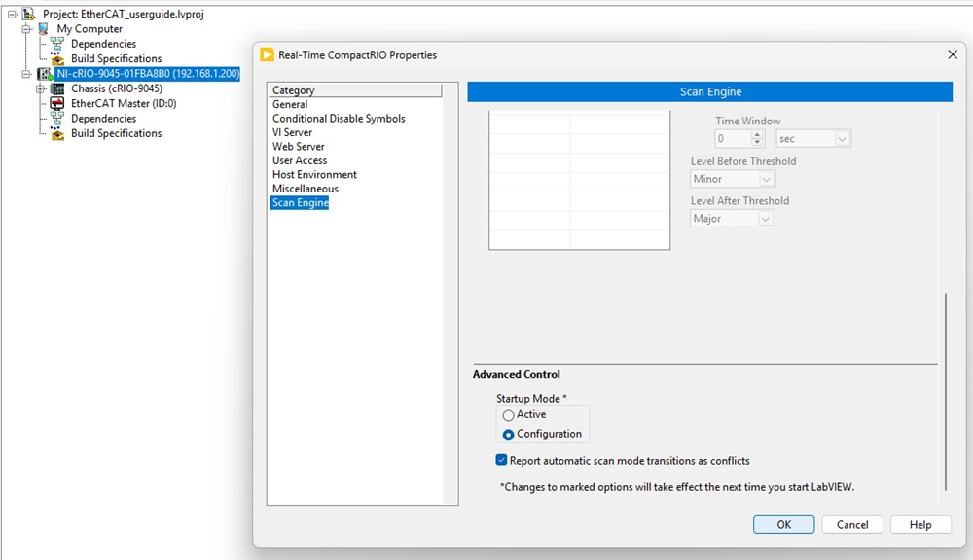Collapse the NI-cRIO-9045 target node
The image size is (973, 560).
(26, 74)
